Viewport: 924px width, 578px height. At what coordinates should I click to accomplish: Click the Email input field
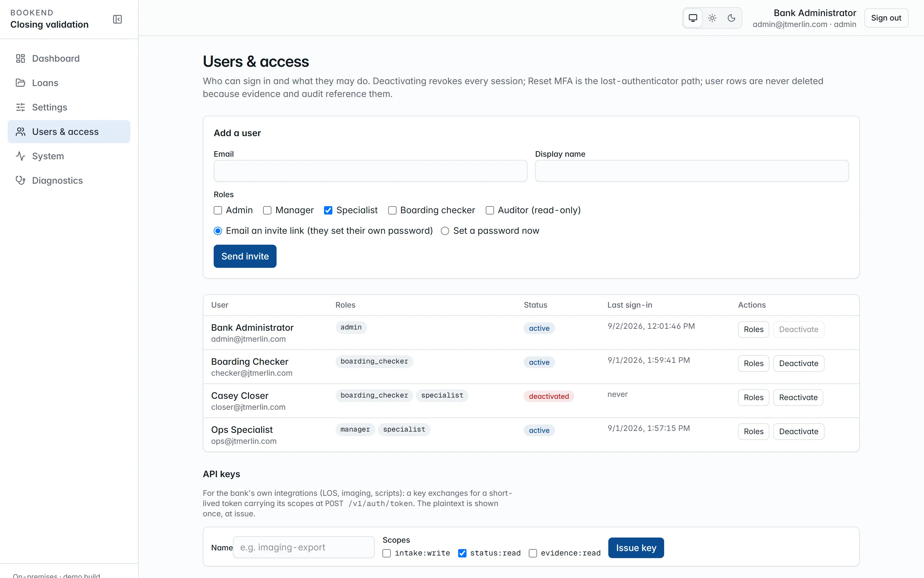pos(370,171)
